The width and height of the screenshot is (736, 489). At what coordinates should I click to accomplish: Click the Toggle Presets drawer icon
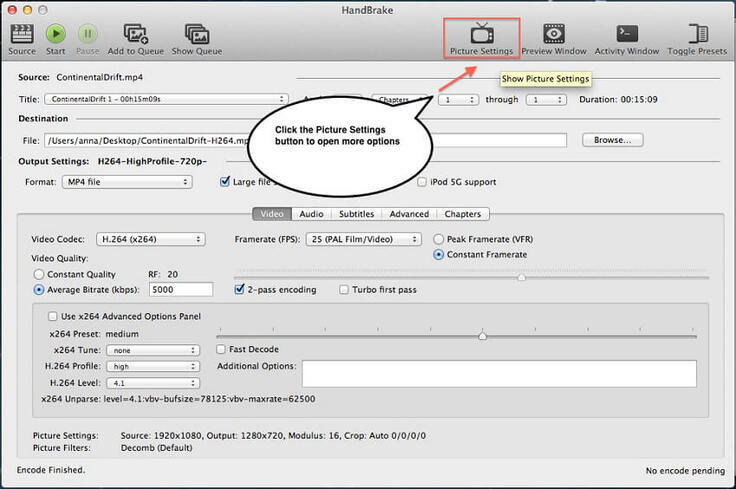[x=698, y=34]
